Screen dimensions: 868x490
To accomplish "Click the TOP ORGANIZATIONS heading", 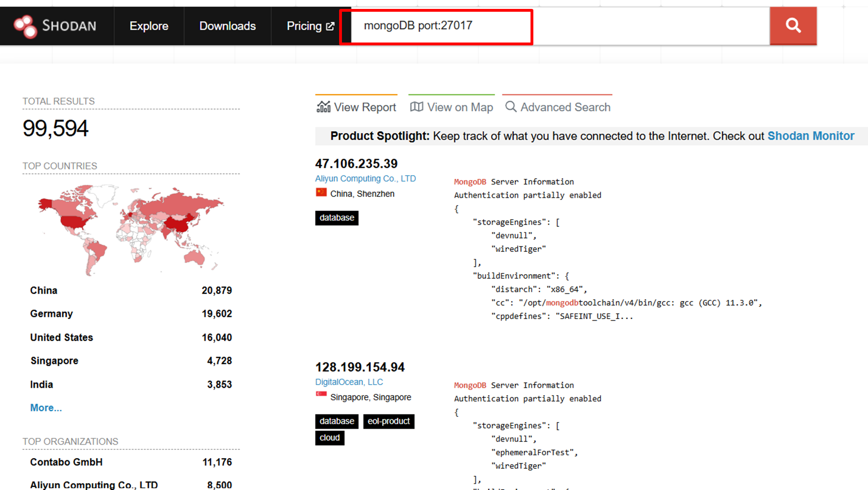I will pyautogui.click(x=70, y=441).
